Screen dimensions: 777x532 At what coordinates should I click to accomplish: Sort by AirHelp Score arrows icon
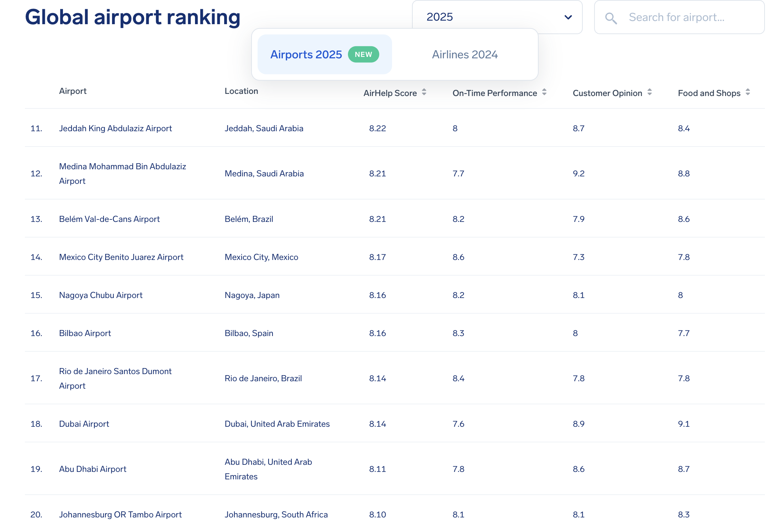(x=424, y=92)
